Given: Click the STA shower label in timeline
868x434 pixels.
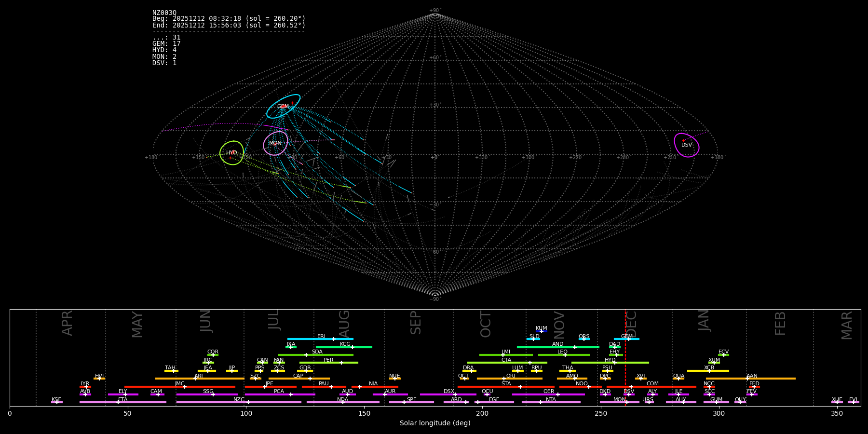Looking at the screenshot, I should click(506, 384).
